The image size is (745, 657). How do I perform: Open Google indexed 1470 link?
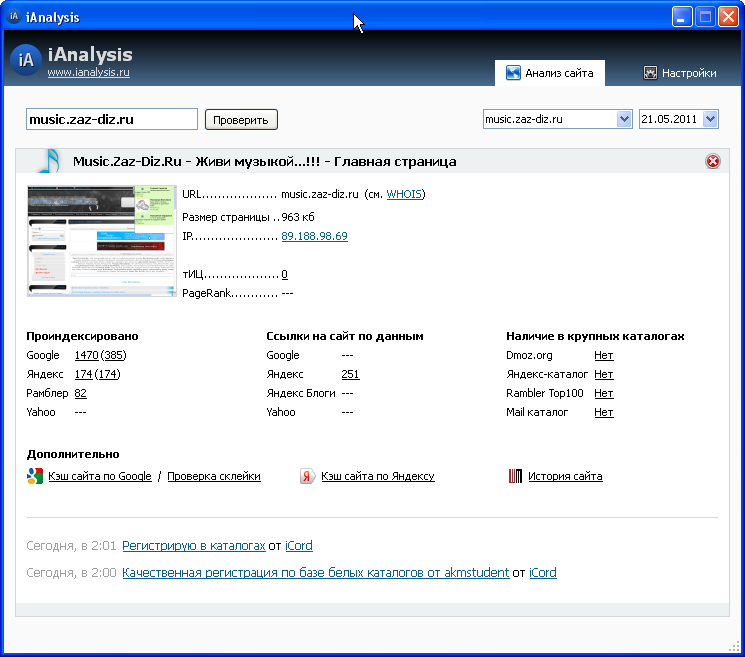pyautogui.click(x=86, y=355)
